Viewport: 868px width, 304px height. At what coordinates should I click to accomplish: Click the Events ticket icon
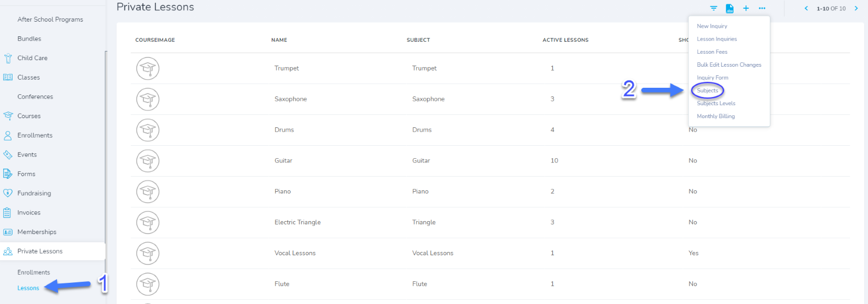coord(8,154)
